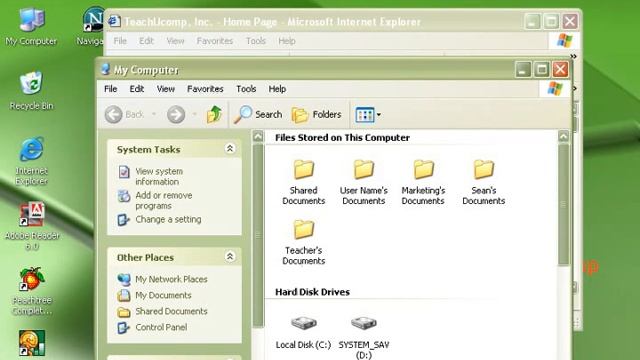
Task: Click Windows logo in My Computer menubar
Action: coord(555,89)
